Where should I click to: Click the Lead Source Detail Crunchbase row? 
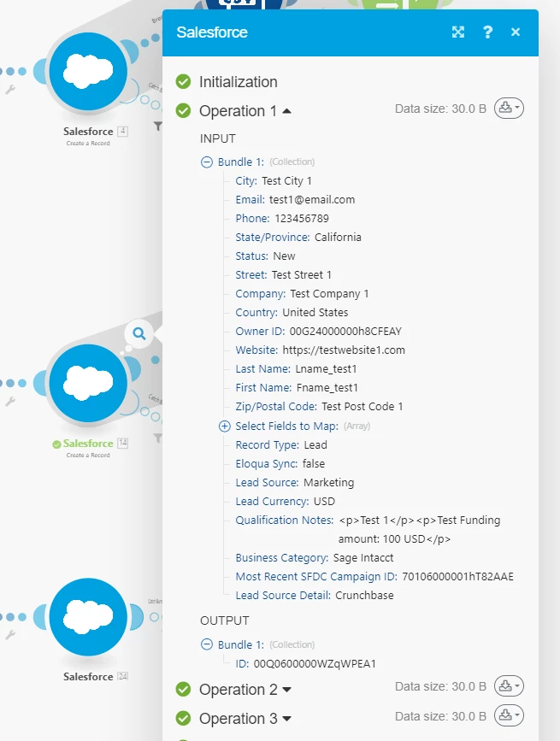click(x=315, y=596)
